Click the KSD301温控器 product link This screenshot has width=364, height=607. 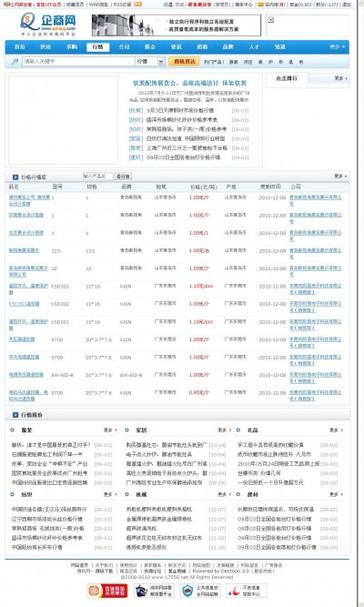pyautogui.click(x=24, y=304)
